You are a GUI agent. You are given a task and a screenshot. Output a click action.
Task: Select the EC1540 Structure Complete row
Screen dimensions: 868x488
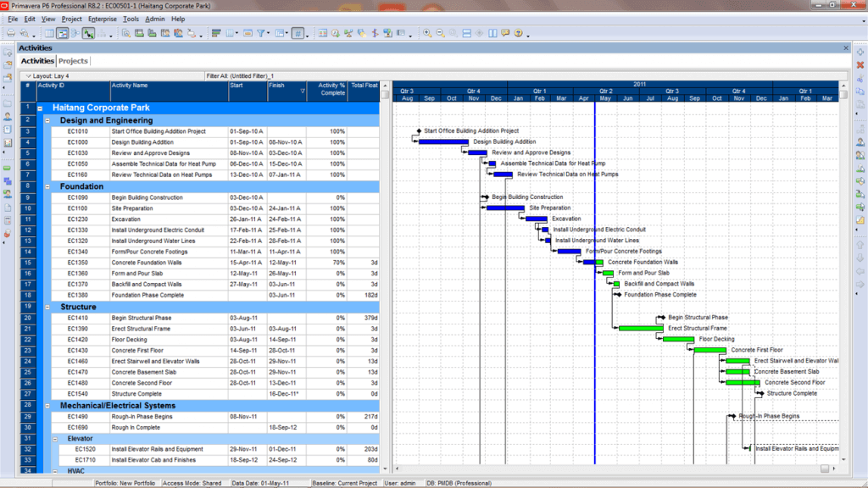(x=200, y=394)
